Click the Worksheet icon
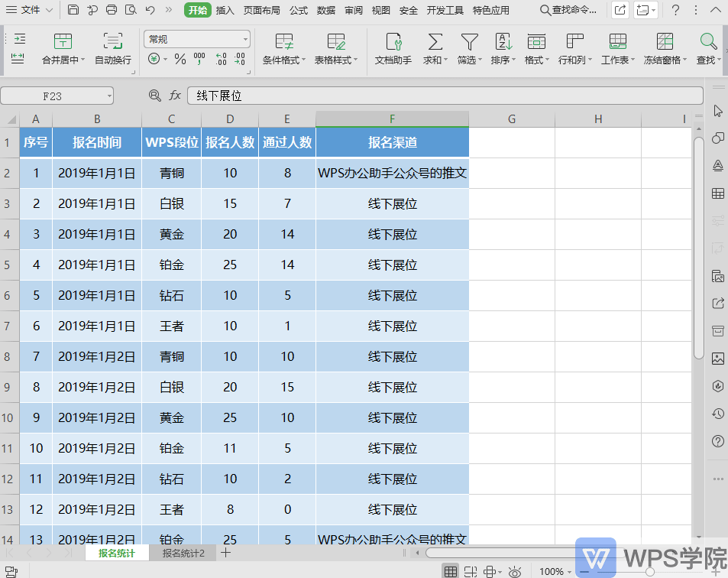This screenshot has width=728, height=578. tap(617, 41)
